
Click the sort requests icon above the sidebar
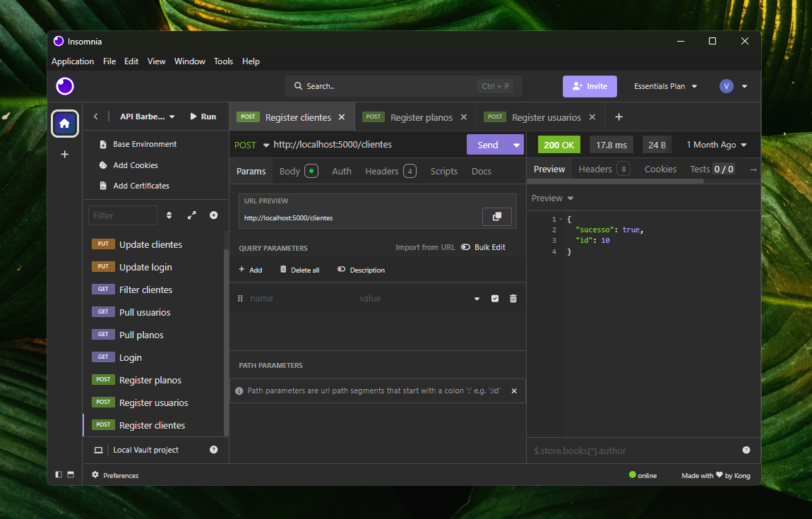click(169, 214)
